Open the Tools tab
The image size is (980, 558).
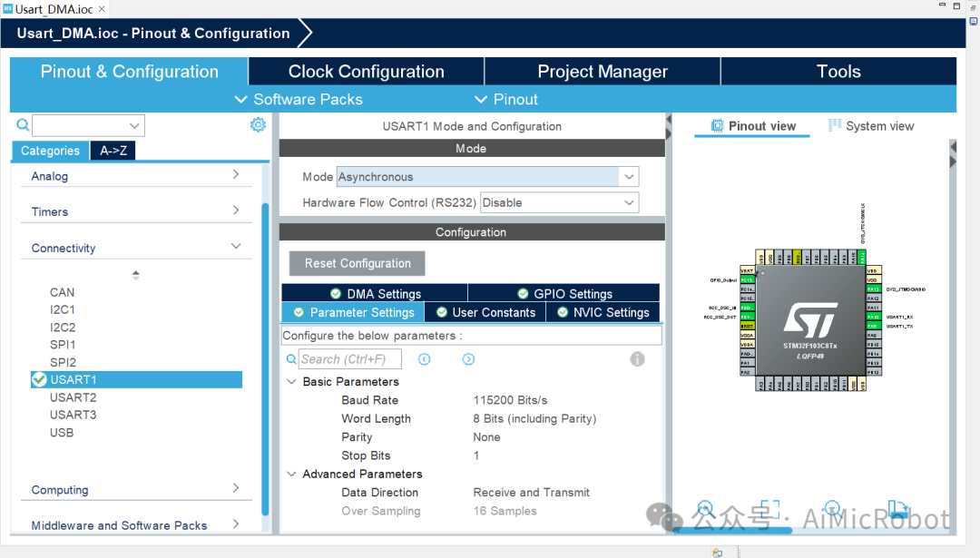click(838, 72)
